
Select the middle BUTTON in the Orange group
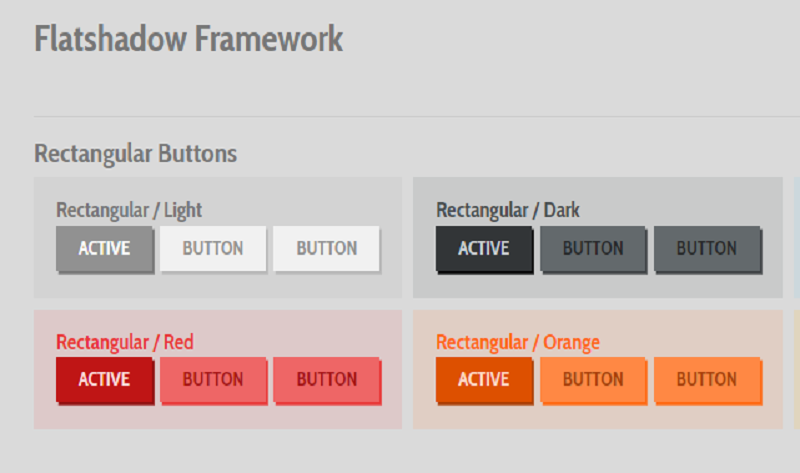(x=593, y=379)
